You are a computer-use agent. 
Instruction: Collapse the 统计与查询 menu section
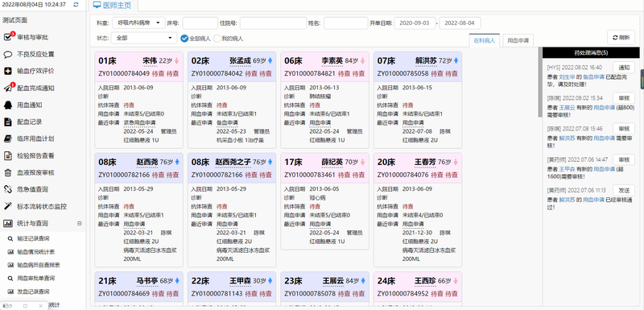[79, 223]
